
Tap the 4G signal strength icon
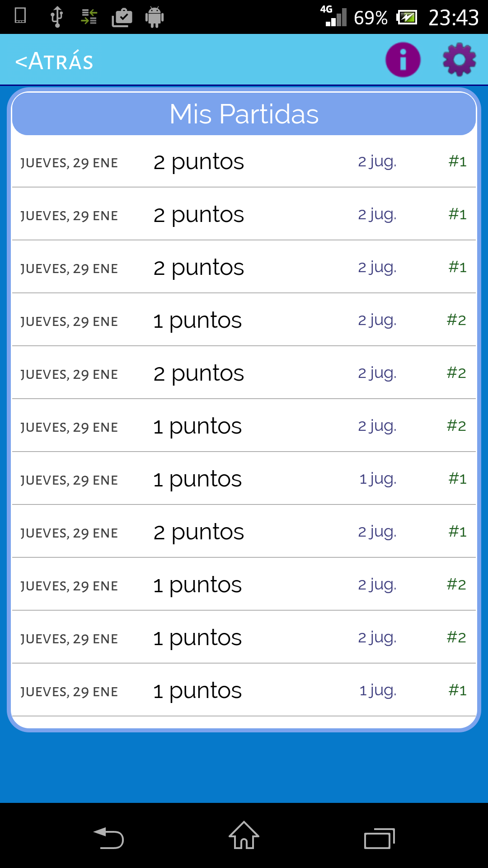pos(334,16)
